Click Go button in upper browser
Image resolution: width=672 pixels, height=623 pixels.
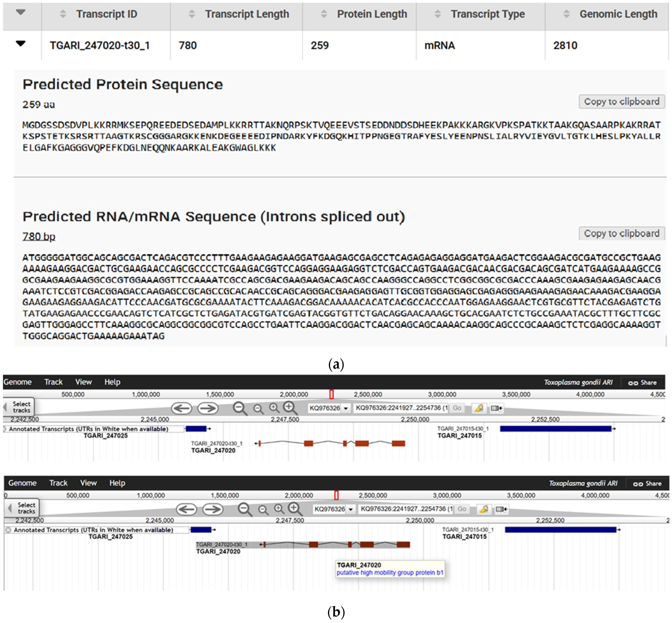pos(457,408)
